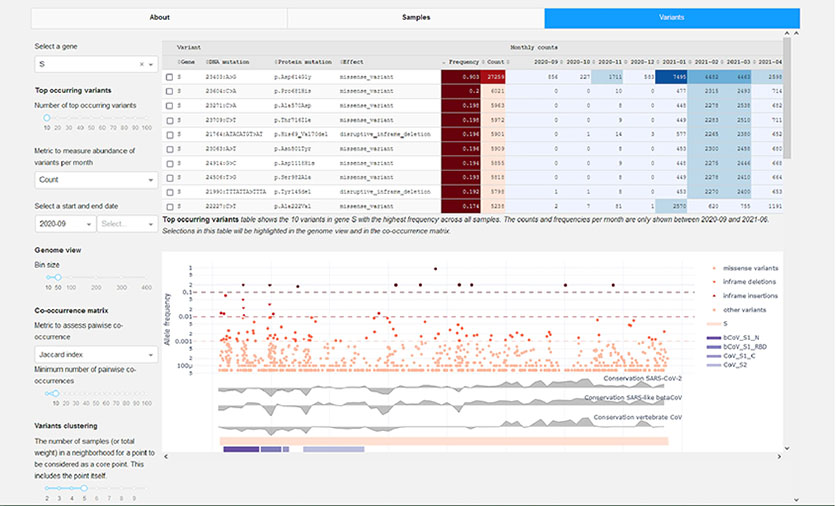Image resolution: width=836 pixels, height=506 pixels.
Task: Clear the selected gene with the x icon
Action: pos(142,64)
